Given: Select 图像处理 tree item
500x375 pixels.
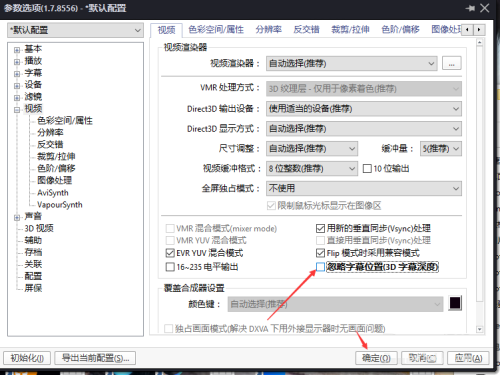Looking at the screenshot, I should pyautogui.click(x=54, y=180).
